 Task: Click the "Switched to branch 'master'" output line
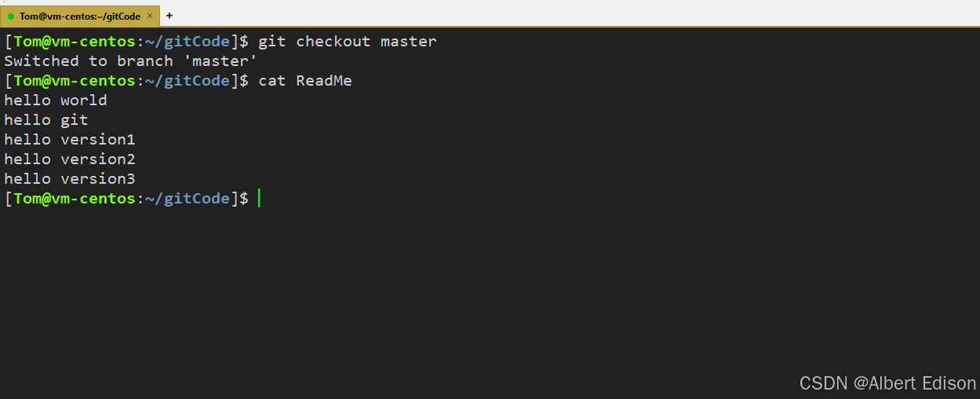coord(131,61)
